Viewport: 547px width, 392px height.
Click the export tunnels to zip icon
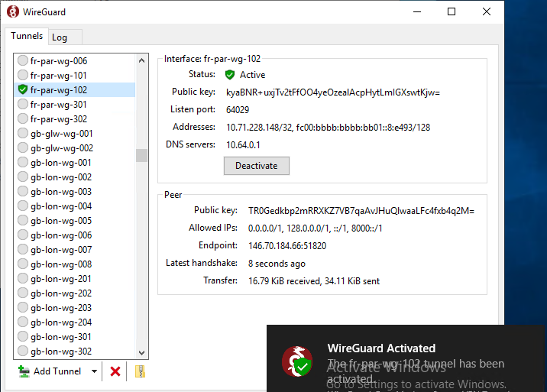click(x=141, y=371)
